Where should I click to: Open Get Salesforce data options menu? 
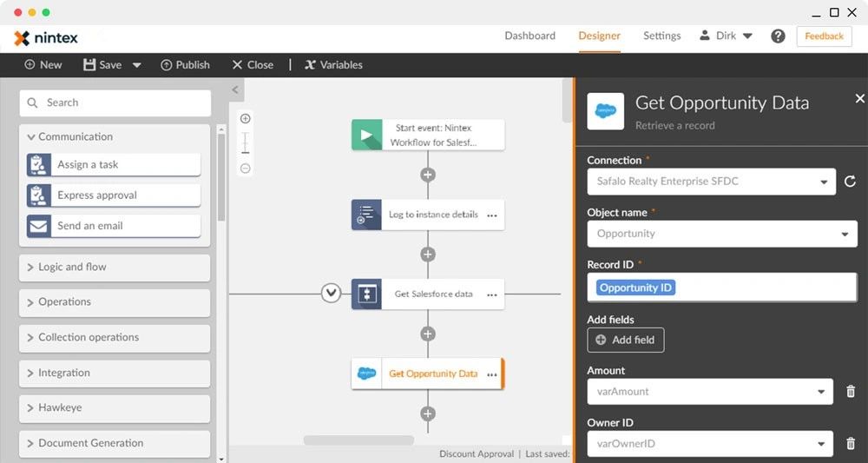point(492,294)
